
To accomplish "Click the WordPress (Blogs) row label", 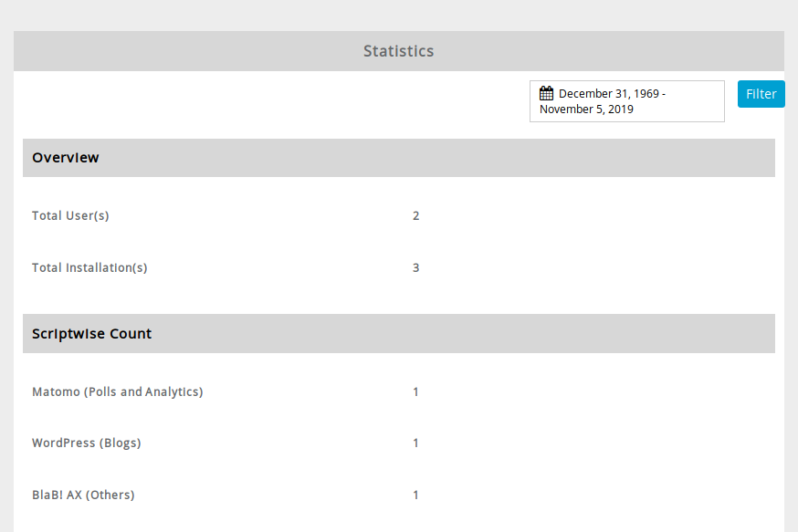I will click(86, 443).
